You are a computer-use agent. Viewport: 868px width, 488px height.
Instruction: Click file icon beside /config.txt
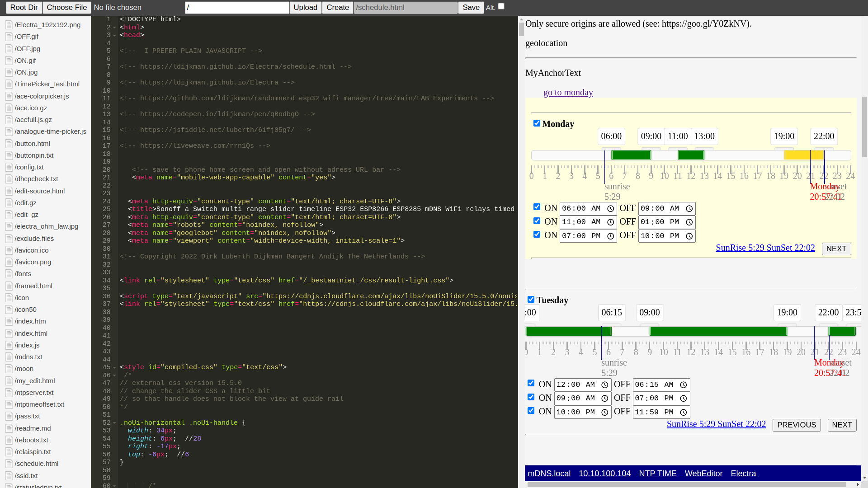coord(9,167)
